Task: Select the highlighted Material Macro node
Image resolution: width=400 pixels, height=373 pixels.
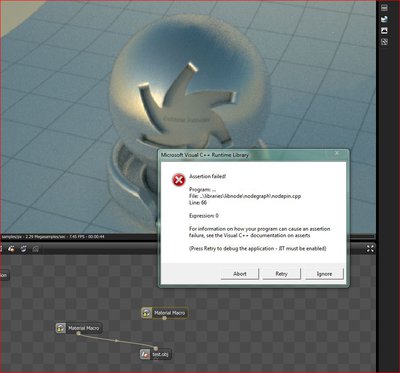Action: 164,313
